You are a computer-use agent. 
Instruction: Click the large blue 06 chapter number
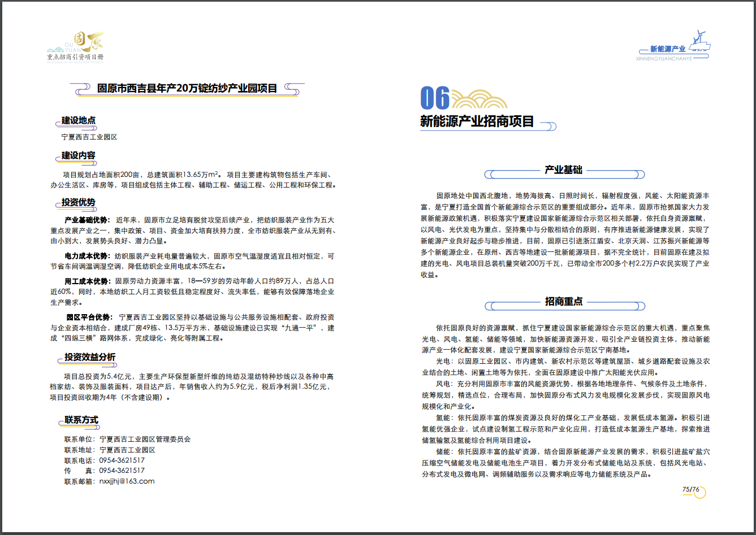coord(435,98)
